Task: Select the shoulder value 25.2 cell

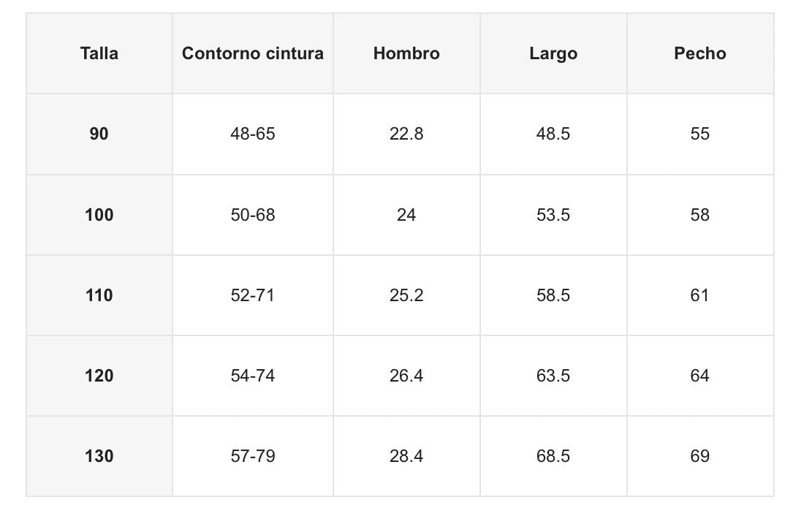Action: (x=406, y=295)
